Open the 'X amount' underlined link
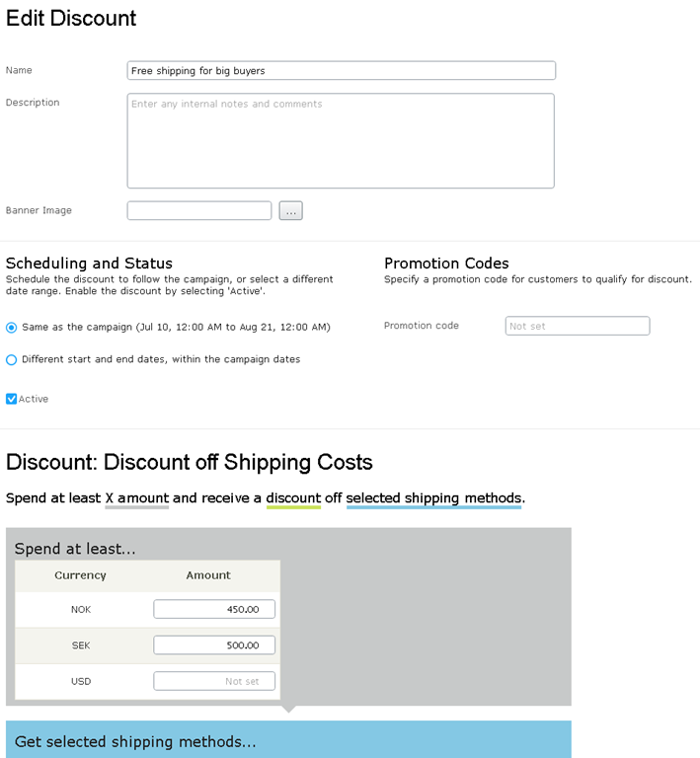The image size is (700, 758). [x=137, y=498]
